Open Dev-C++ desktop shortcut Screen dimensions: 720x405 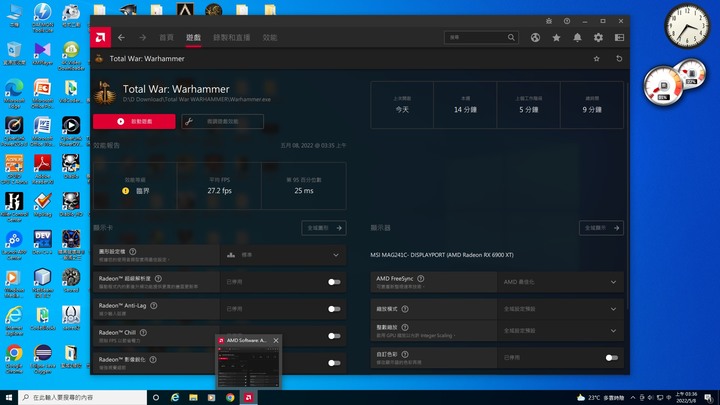[x=42, y=242]
